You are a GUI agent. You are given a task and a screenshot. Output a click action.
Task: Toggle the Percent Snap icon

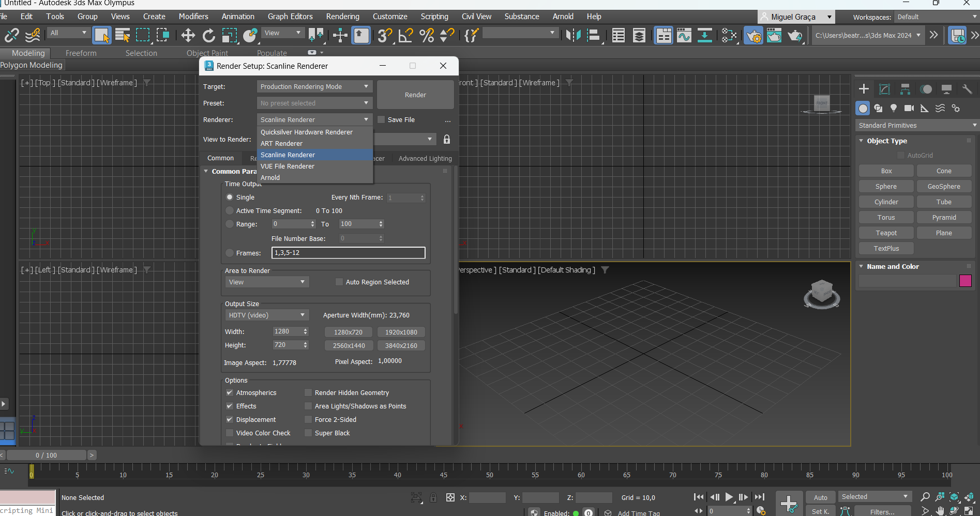pyautogui.click(x=427, y=35)
